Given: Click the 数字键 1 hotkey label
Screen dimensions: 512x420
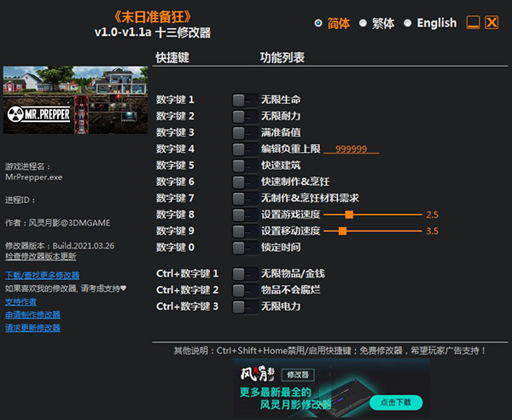Looking at the screenshot, I should [175, 100].
